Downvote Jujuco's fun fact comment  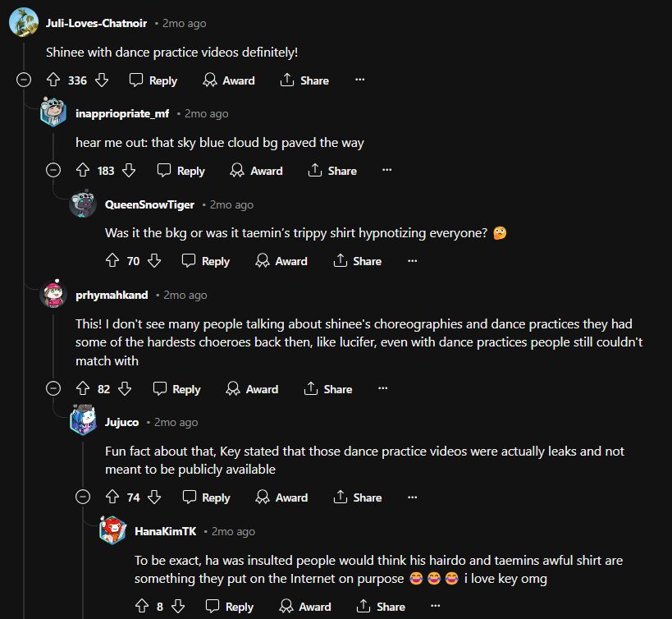(154, 497)
